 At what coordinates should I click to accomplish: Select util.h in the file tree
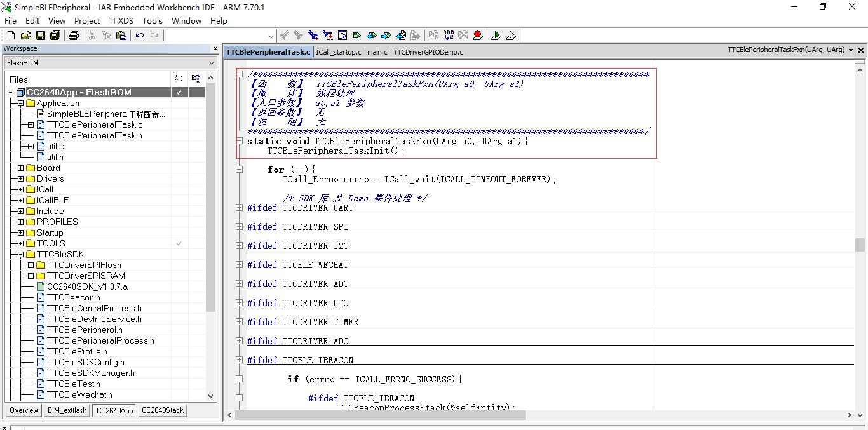pyautogui.click(x=55, y=157)
